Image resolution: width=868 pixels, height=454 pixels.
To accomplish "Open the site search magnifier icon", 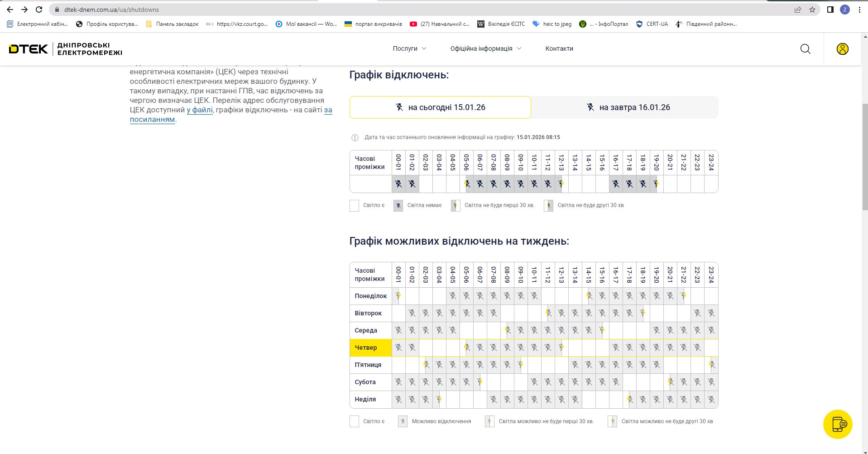I will pos(805,49).
